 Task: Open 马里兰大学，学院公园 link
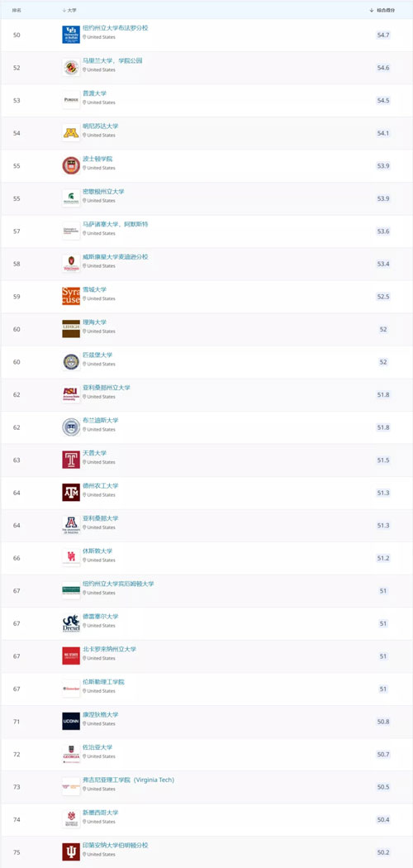(112, 60)
